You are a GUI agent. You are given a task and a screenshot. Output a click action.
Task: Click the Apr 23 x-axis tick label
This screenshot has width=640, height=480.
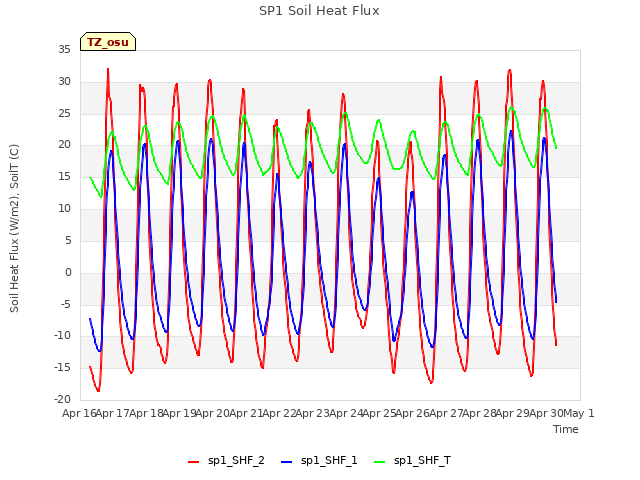coord(313,413)
